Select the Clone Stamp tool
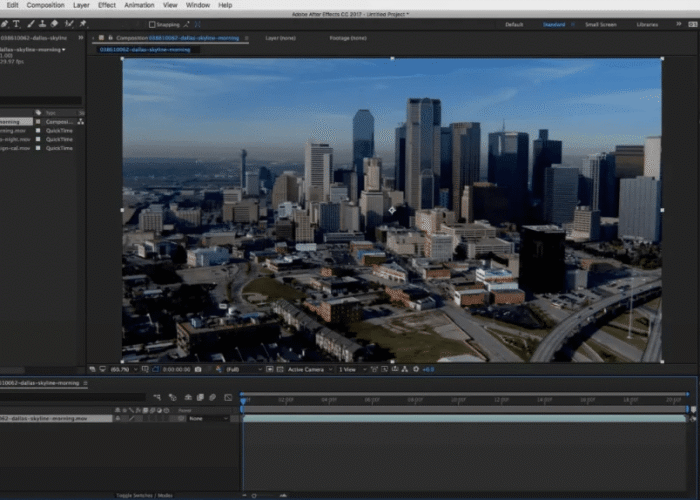 (42, 24)
